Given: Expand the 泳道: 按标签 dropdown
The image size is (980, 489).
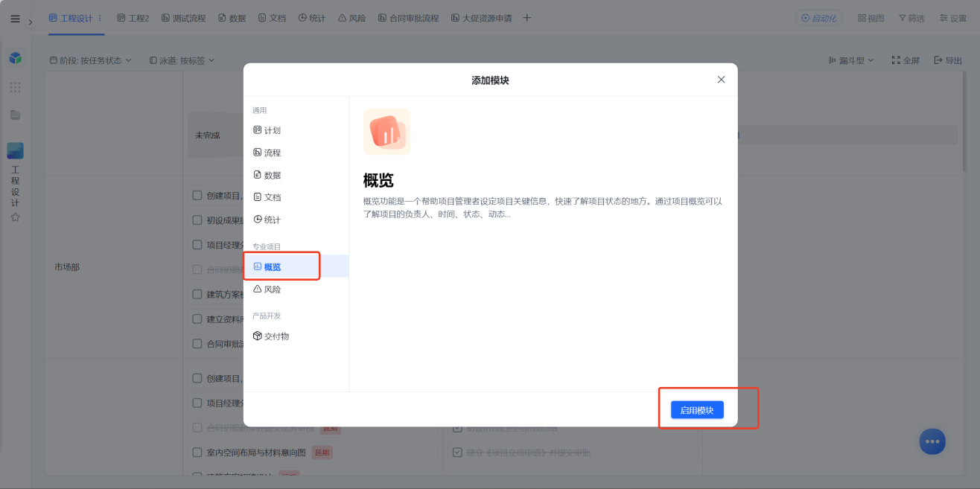Looking at the screenshot, I should 182,60.
